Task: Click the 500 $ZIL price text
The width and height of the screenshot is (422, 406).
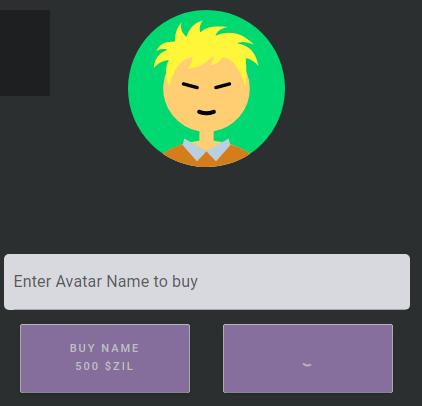Action: point(104,366)
